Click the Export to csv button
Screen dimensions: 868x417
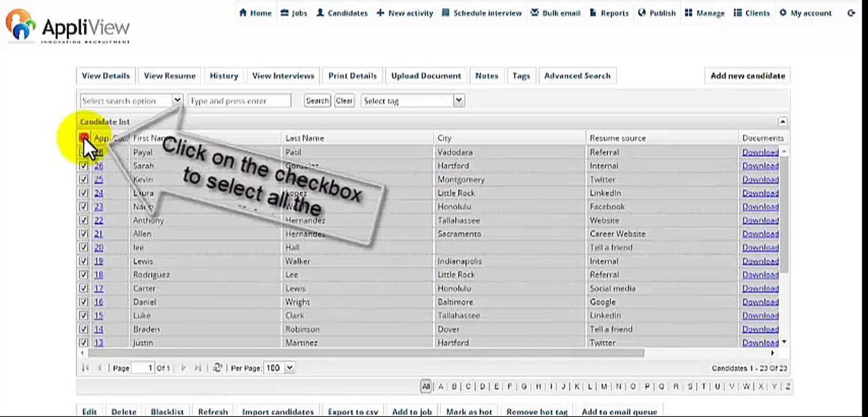pos(353,412)
